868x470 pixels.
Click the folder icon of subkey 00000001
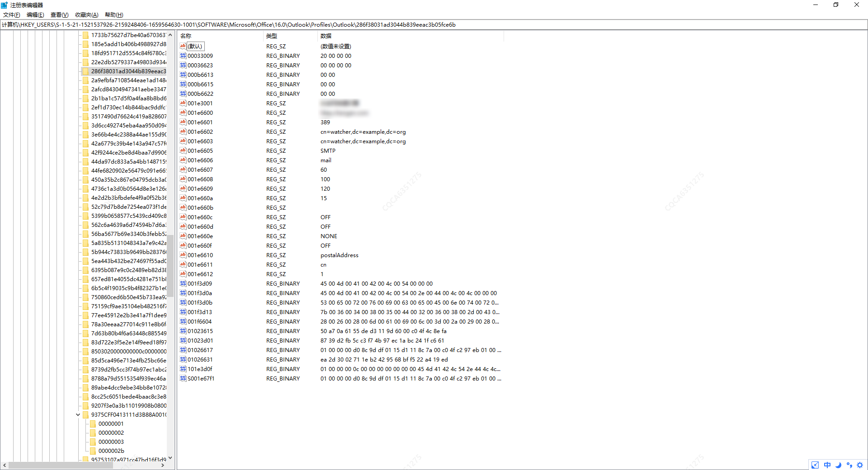tap(93, 424)
